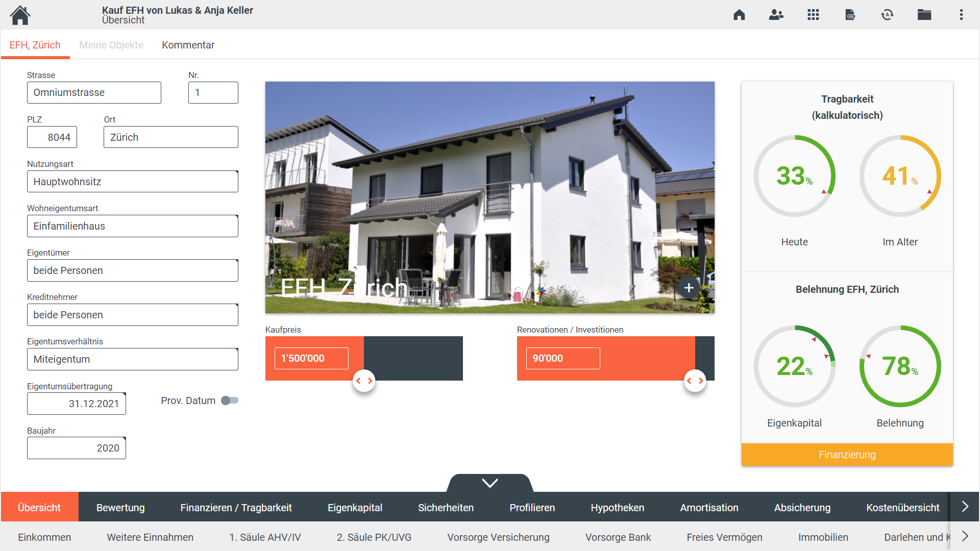Switch to the Kommentar tab
Screen dimensions: 980x551
click(188, 45)
